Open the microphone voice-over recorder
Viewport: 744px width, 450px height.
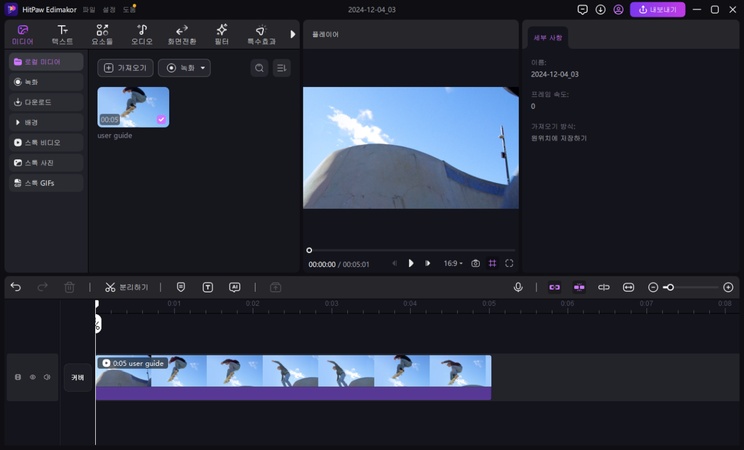click(x=518, y=287)
